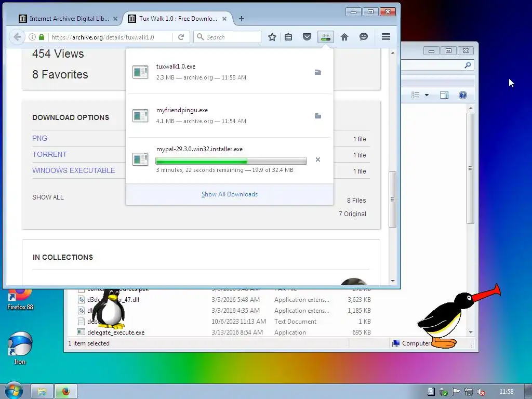Click the Firefox page scroll down arrow
This screenshot has height=399, width=532.
click(x=393, y=281)
